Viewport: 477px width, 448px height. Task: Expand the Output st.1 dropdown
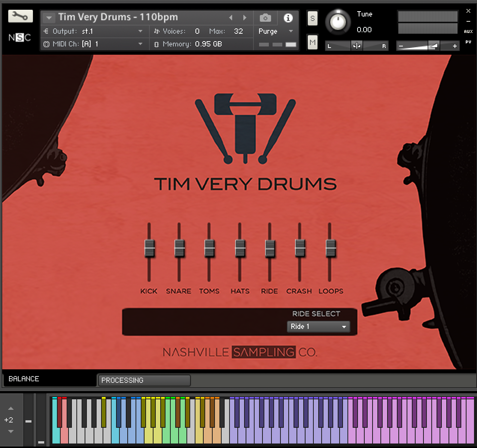[x=140, y=31]
